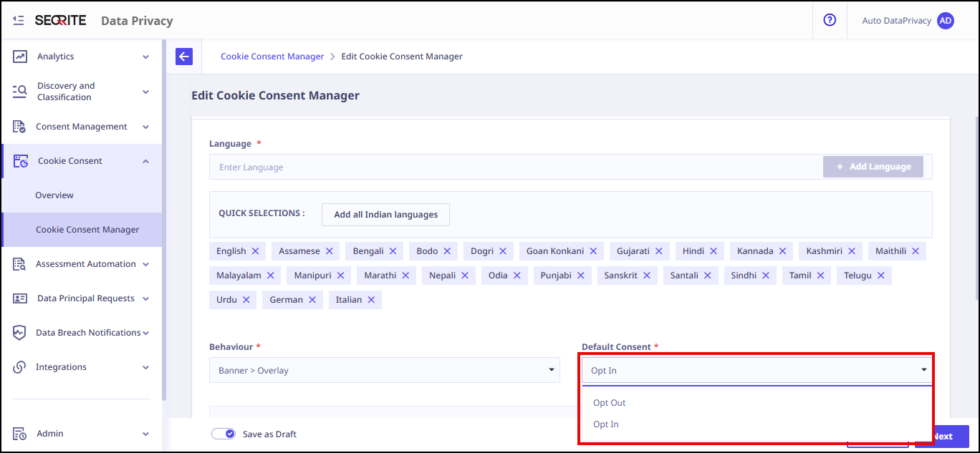
Task: Collapse the sidebar using the top-left menu icon
Action: (19, 21)
